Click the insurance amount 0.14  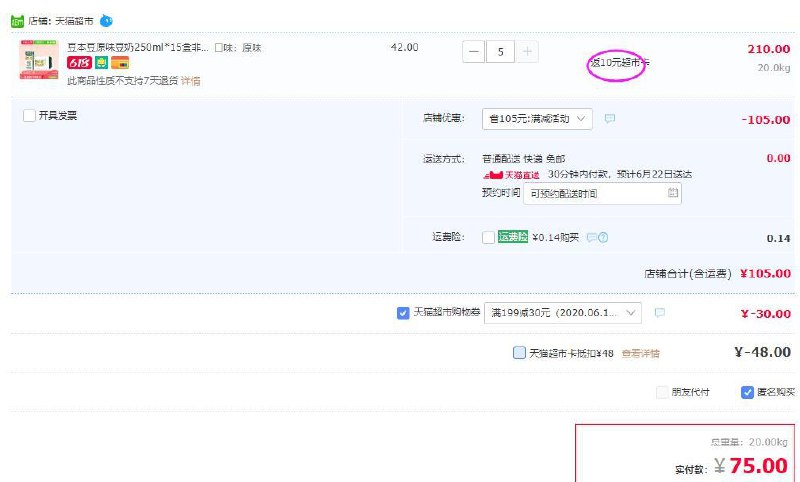(779, 238)
